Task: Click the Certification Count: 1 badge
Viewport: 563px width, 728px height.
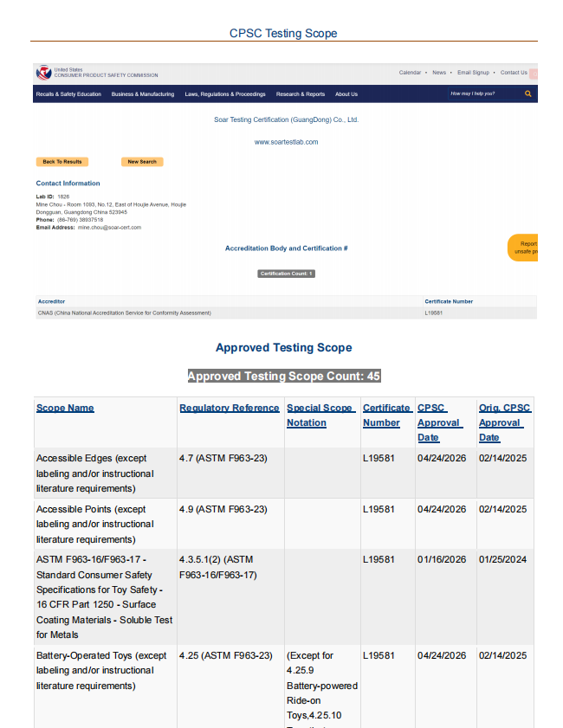Action: (x=286, y=274)
